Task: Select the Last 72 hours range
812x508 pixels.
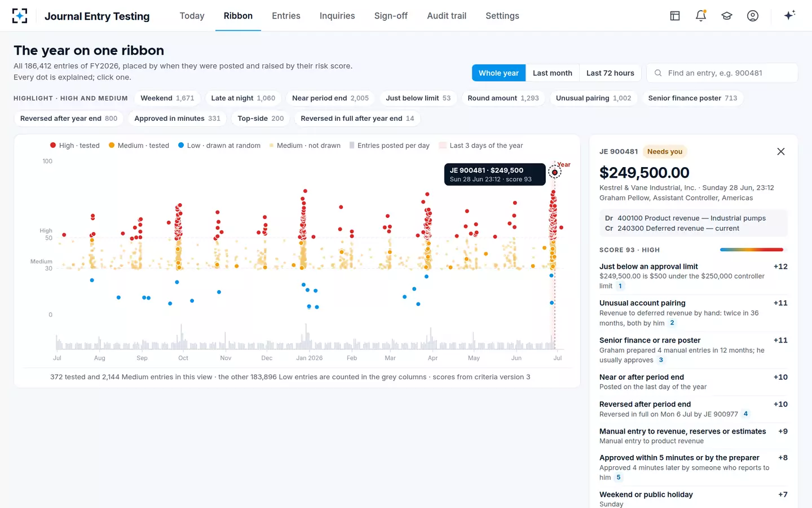Action: [x=610, y=73]
